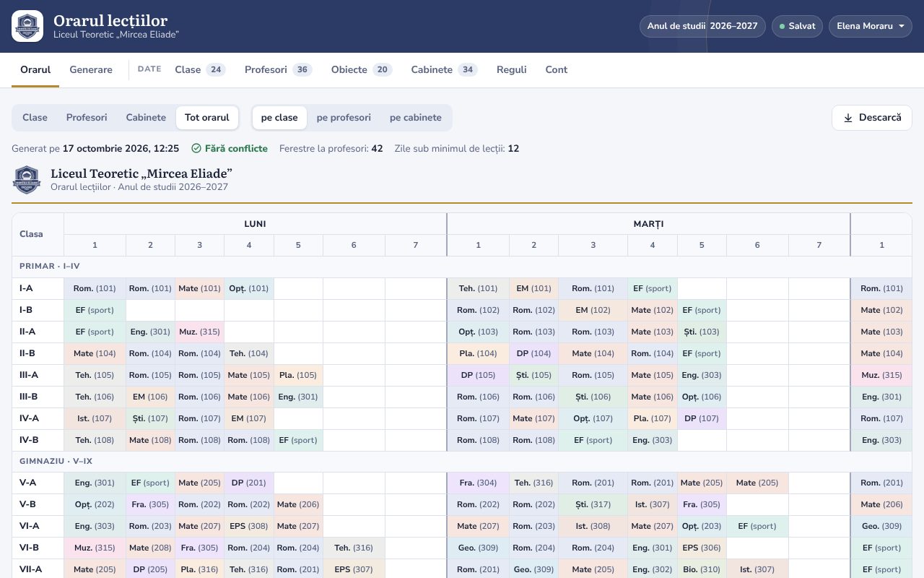Screen dimensions: 924x578
Task: Select the Clase view segment
Action: (x=35, y=118)
